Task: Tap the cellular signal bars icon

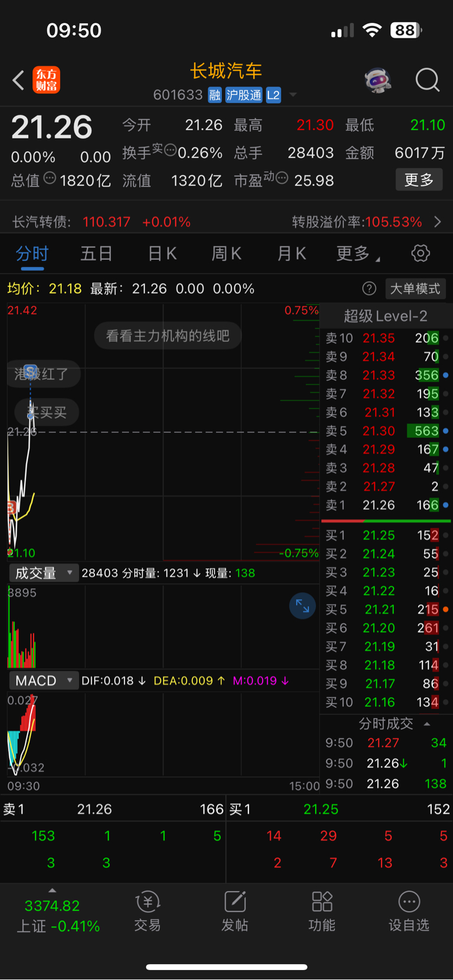Action: pyautogui.click(x=342, y=30)
